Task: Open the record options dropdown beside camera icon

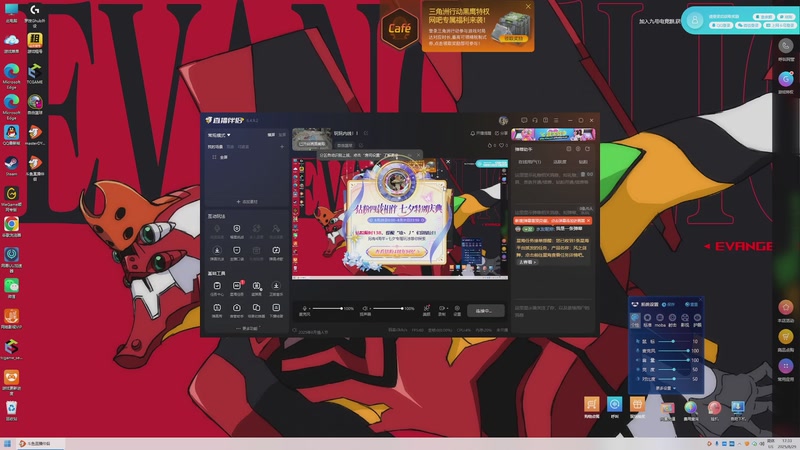Action: click(447, 309)
